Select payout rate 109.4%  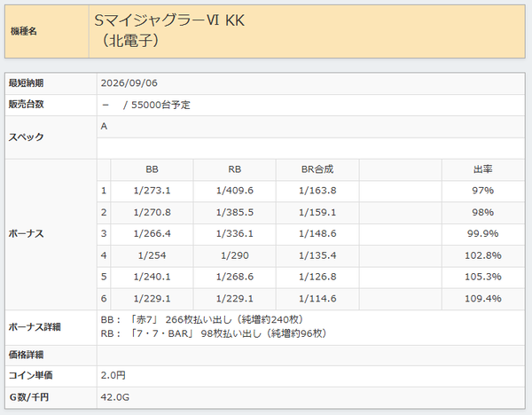point(483,299)
